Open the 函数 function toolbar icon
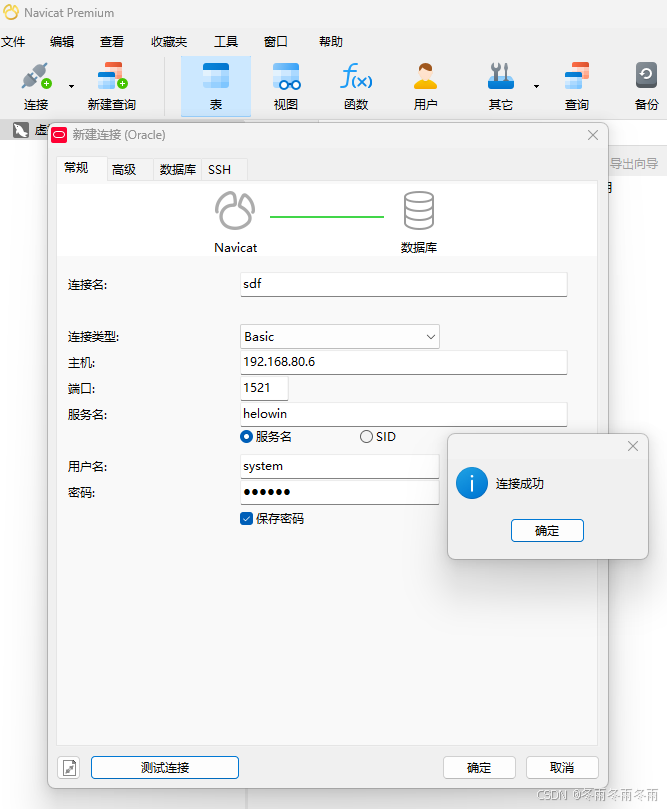Viewport: 667px width, 809px height. [356, 86]
